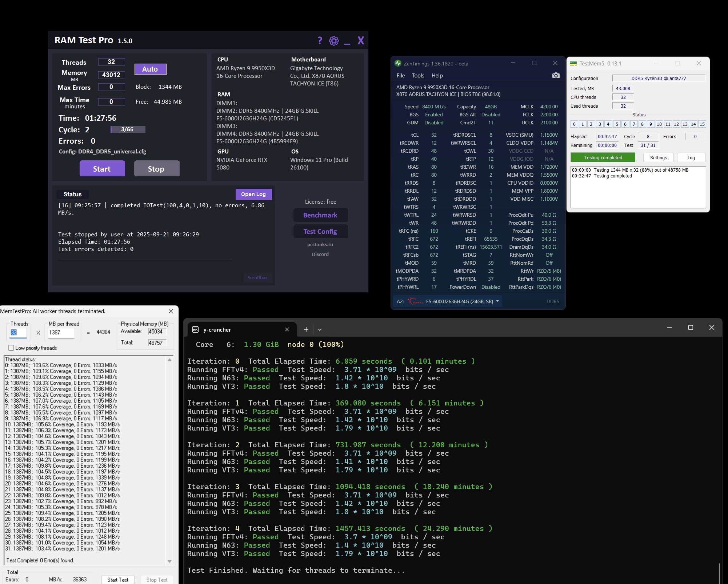Take ZenTimings screenshot with camera icon
728x584 pixels.
[556, 76]
